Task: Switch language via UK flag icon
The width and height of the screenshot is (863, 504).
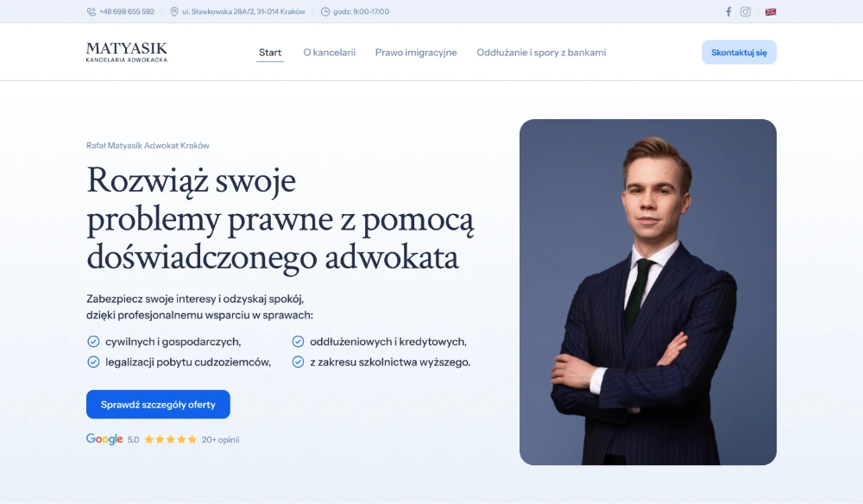Action: pos(771,11)
